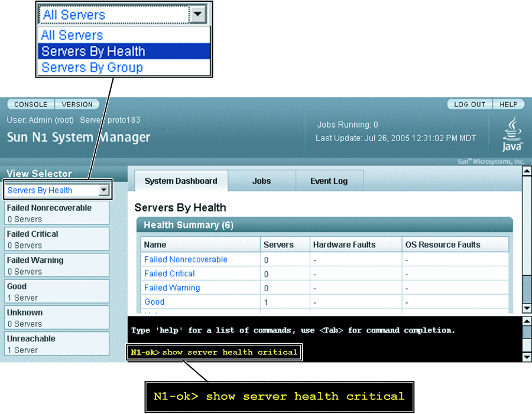Click the CONSOLE button
Image resolution: width=532 pixels, height=414 pixels.
pyautogui.click(x=31, y=105)
